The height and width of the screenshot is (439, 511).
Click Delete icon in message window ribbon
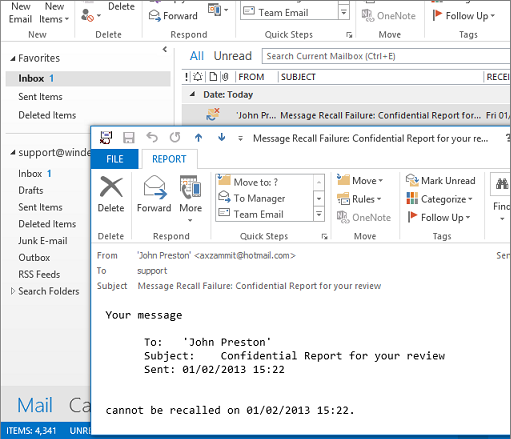pos(111,194)
